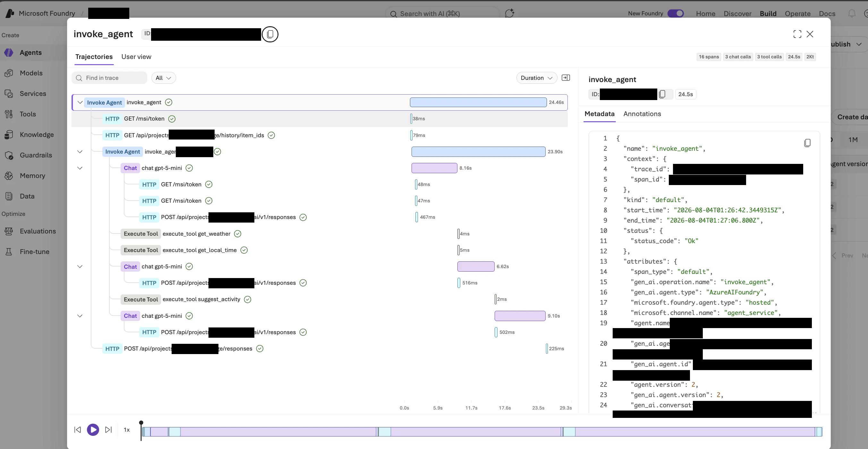Collapse the Chat gpt-5-mini span lasting 9.10s
The width and height of the screenshot is (868, 449).
80,316
